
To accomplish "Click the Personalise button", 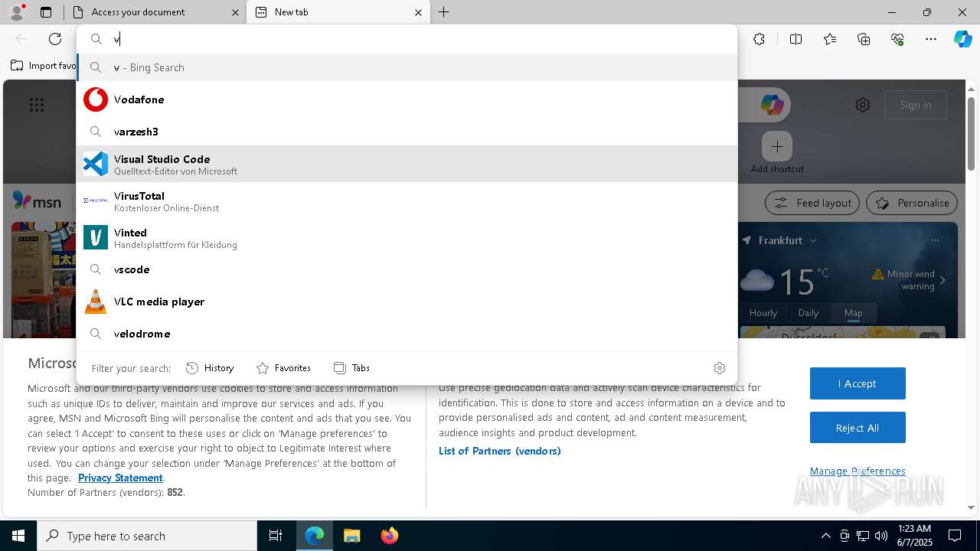I will [x=912, y=203].
